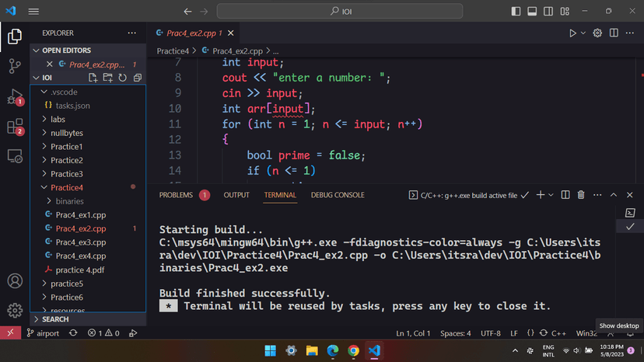
Task: Switch to the DEBUG CONSOLE tab
Action: click(338, 195)
